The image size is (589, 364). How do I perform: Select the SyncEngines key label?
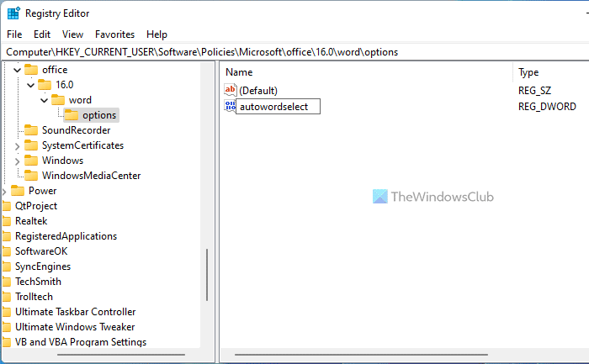tap(43, 266)
